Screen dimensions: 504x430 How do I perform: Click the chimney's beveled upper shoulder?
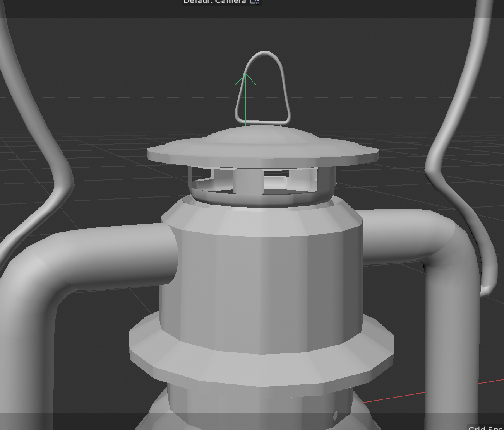pos(262,220)
